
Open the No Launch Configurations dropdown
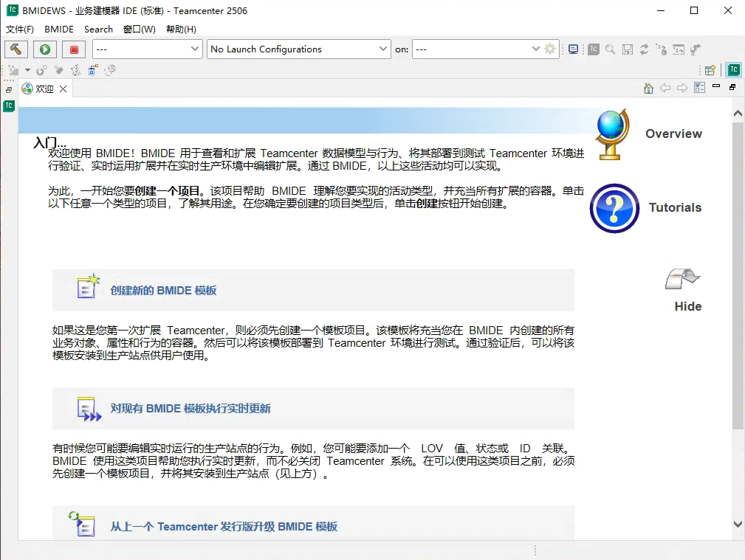(299, 49)
